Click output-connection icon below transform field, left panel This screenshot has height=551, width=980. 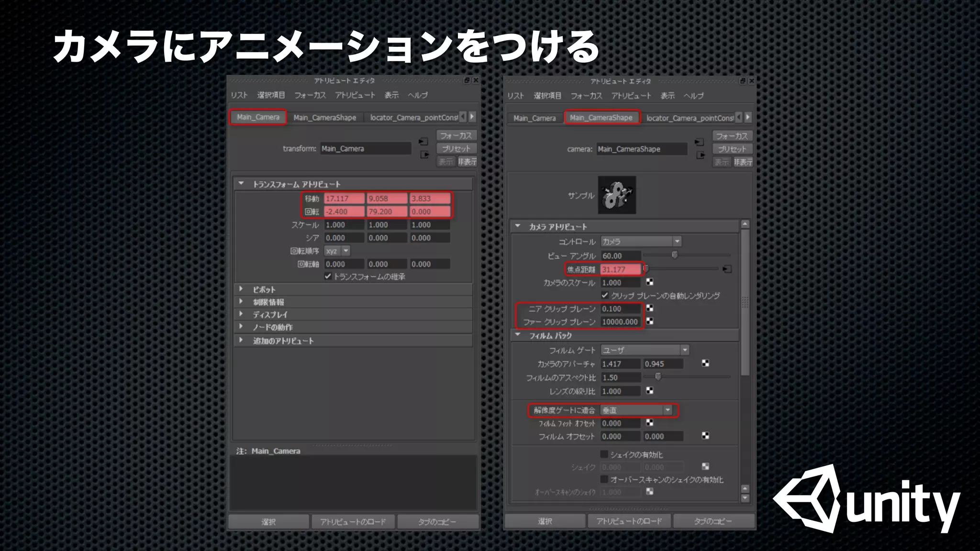coord(424,154)
